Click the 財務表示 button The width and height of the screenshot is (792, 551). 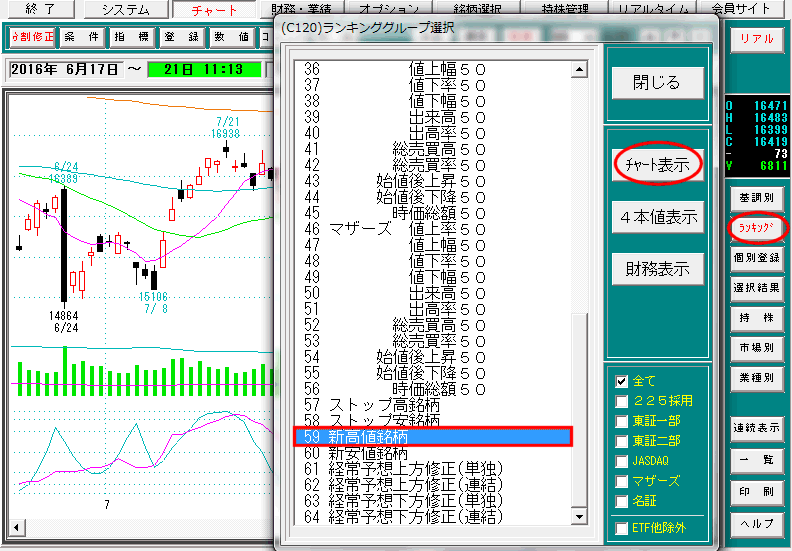pos(657,268)
